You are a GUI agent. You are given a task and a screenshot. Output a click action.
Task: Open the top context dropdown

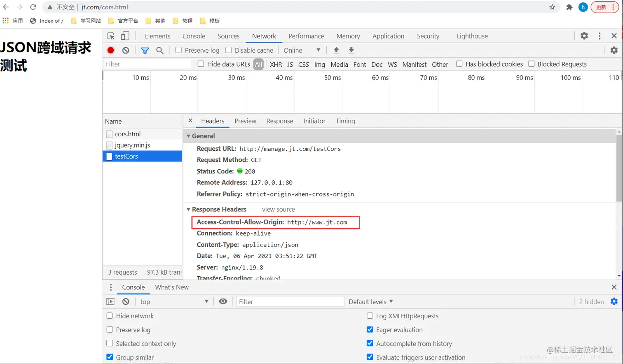(174, 301)
